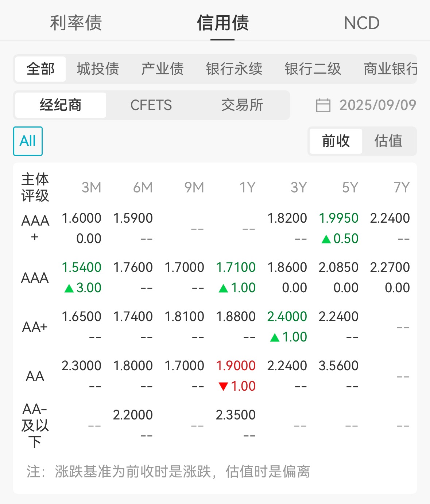Switch to the NCD tab
The image size is (430, 504).
362,23
